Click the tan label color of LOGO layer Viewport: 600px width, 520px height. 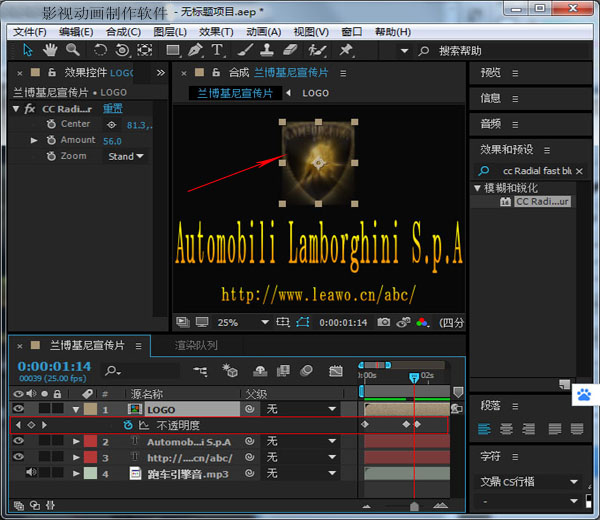point(90,409)
